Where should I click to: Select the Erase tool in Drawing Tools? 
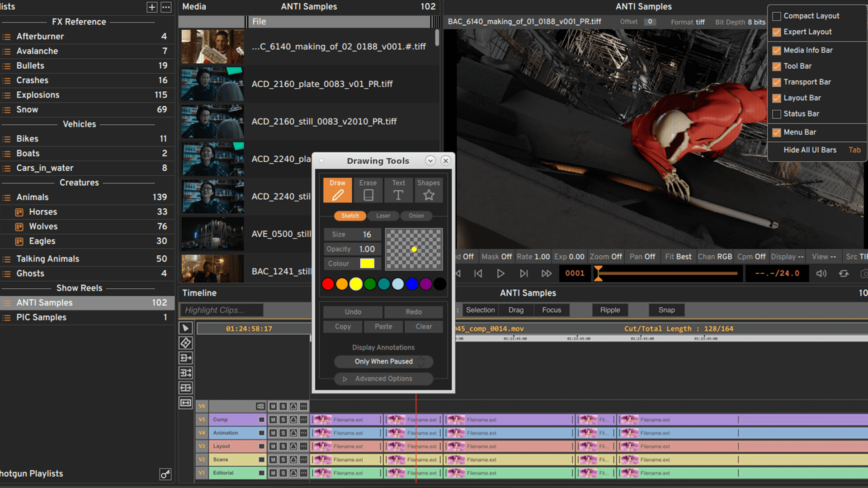[368, 190]
